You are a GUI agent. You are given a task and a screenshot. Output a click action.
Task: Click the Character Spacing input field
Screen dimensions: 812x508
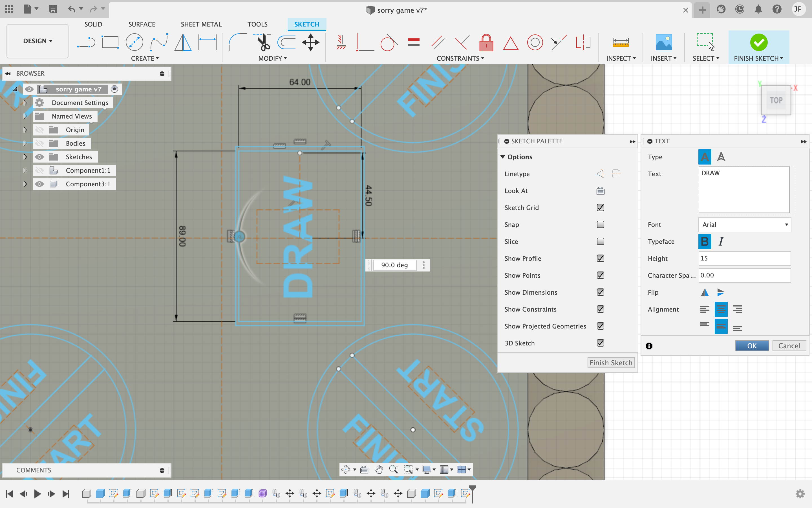(x=745, y=275)
